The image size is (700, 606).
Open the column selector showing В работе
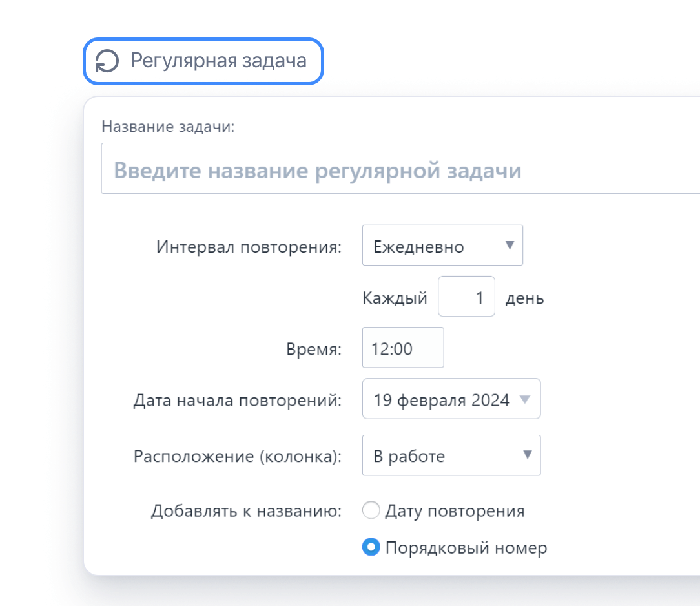pyautogui.click(x=451, y=455)
